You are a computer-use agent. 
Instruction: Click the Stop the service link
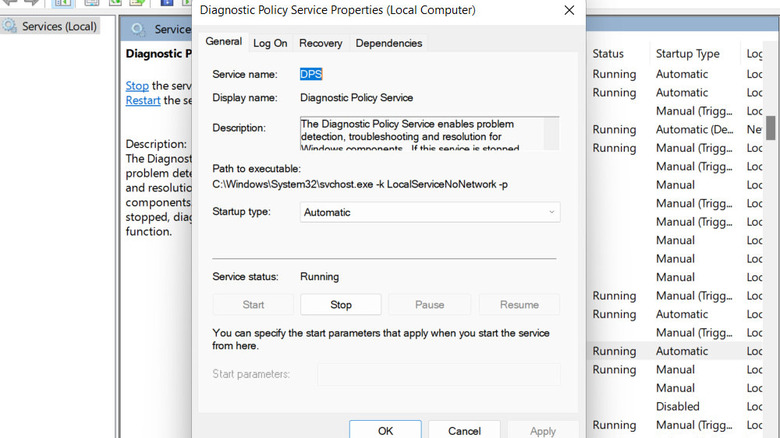tap(137, 86)
